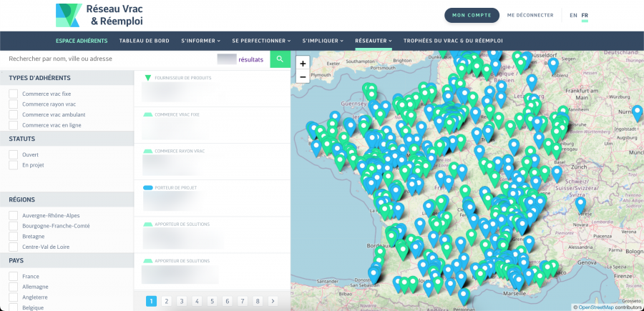The width and height of the screenshot is (644, 311).
Task: Select Trophées du vrac & du réemploi
Action: (x=453, y=41)
